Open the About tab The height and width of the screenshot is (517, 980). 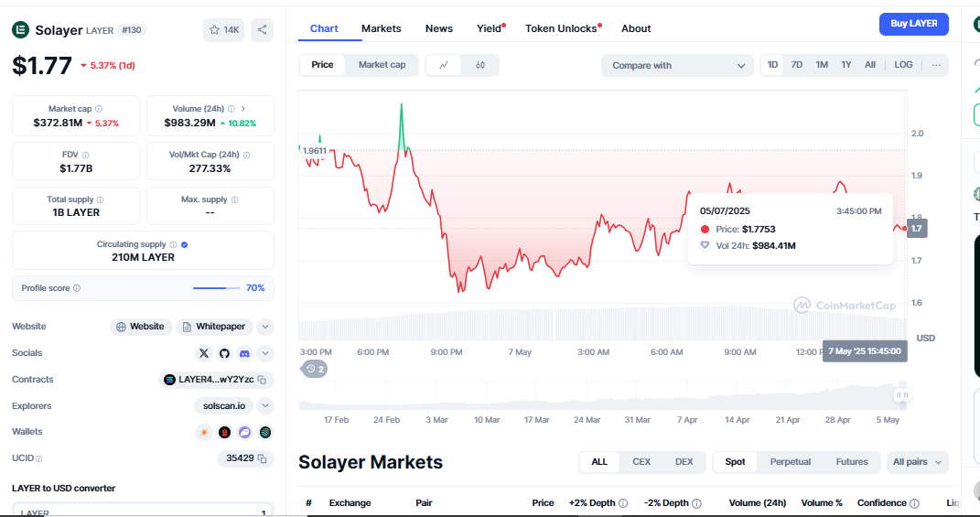point(636,28)
